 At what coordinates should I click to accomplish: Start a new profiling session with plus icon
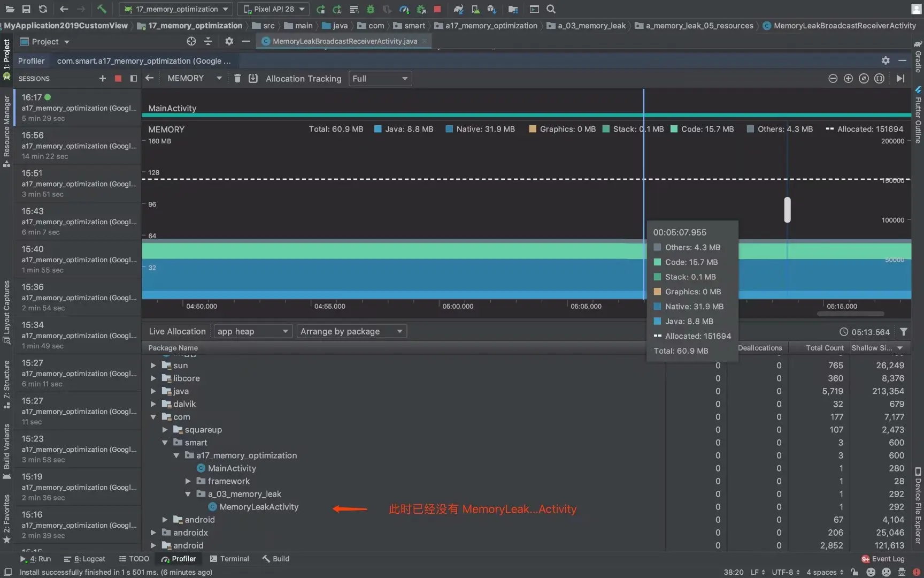(103, 79)
